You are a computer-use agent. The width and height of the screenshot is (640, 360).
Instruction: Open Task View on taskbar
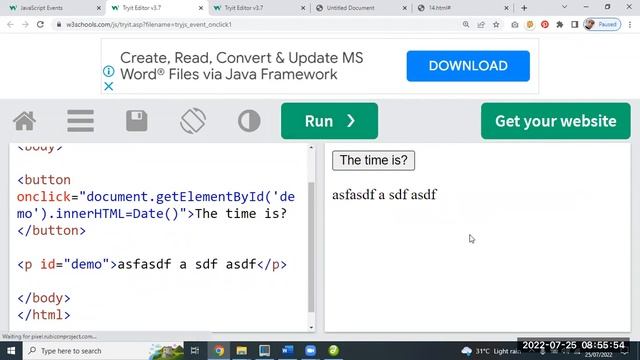(x=195, y=351)
